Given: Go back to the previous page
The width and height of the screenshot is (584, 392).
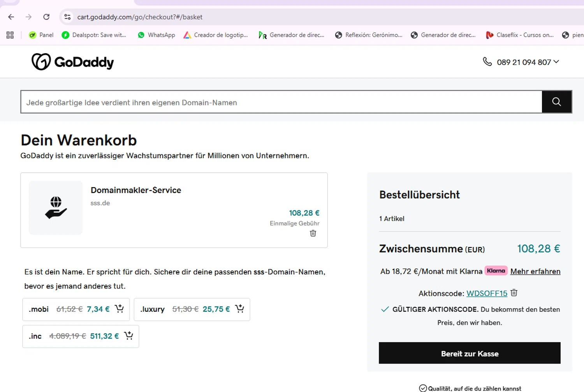Looking at the screenshot, I should [11, 17].
